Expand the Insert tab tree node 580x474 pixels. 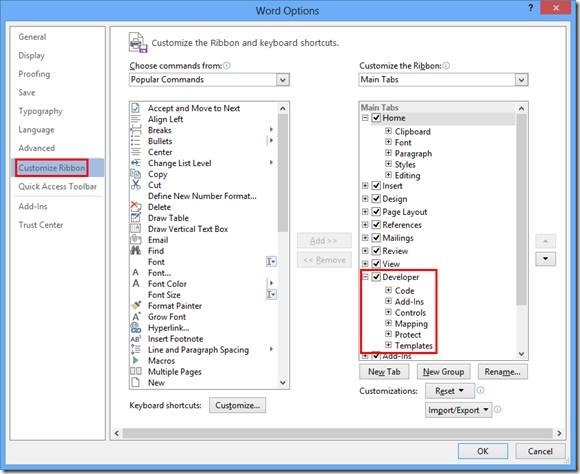tap(365, 186)
